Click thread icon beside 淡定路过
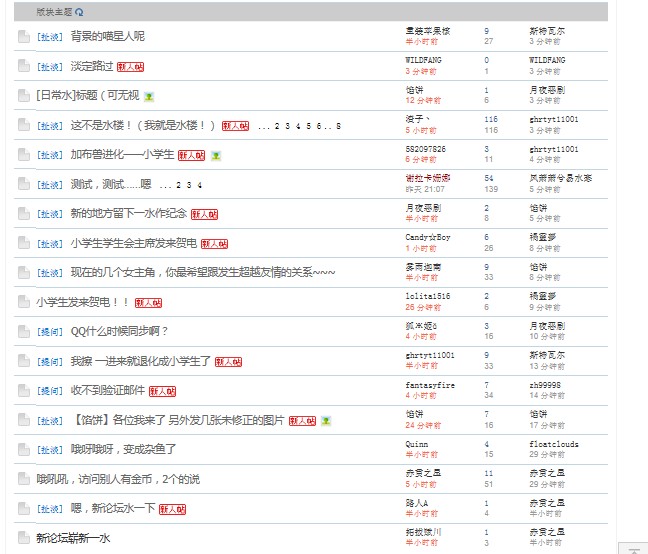The width and height of the screenshot is (648, 554). tap(24, 66)
